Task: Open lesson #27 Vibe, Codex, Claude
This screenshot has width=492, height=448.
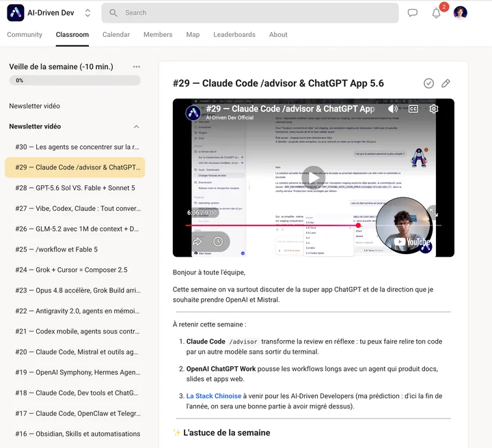Action: point(74,208)
